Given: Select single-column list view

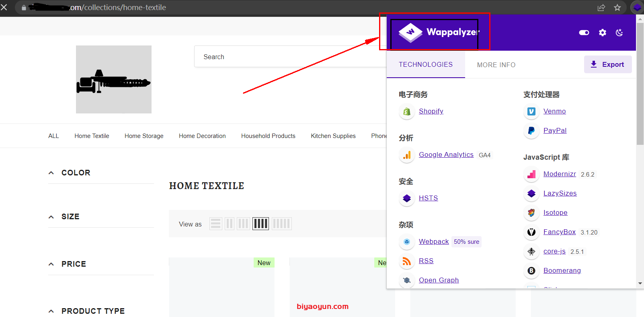Looking at the screenshot, I should 216,224.
